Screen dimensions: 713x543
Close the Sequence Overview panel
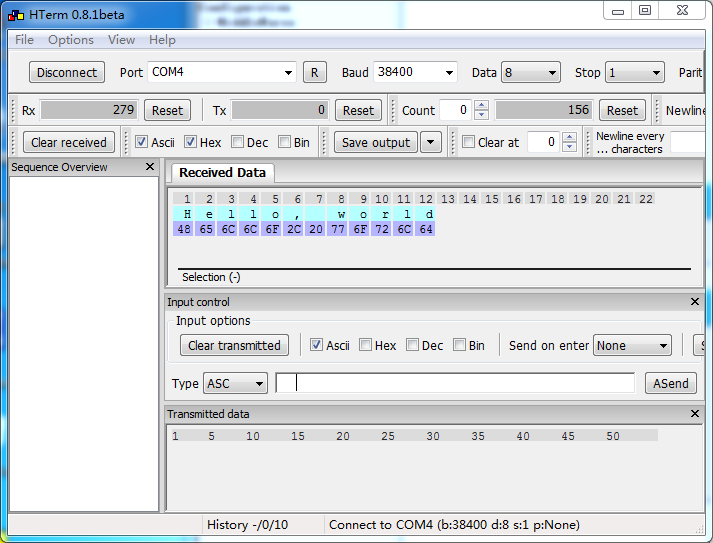pyautogui.click(x=150, y=167)
